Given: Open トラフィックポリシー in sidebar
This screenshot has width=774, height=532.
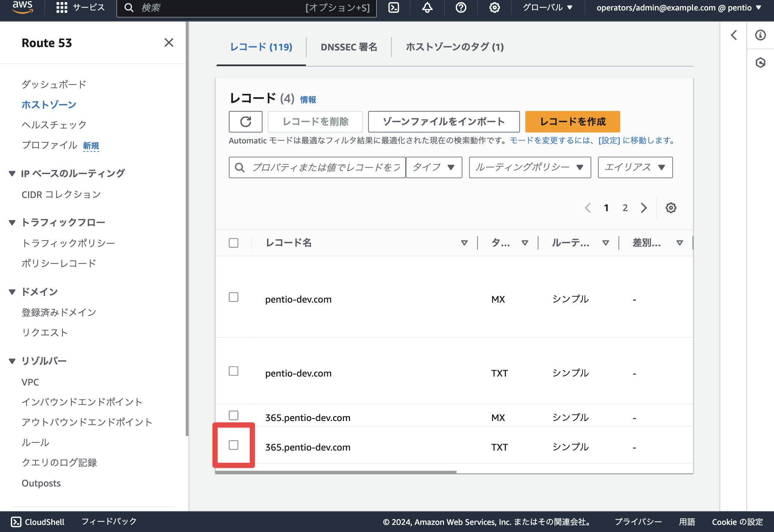Looking at the screenshot, I should (68, 243).
